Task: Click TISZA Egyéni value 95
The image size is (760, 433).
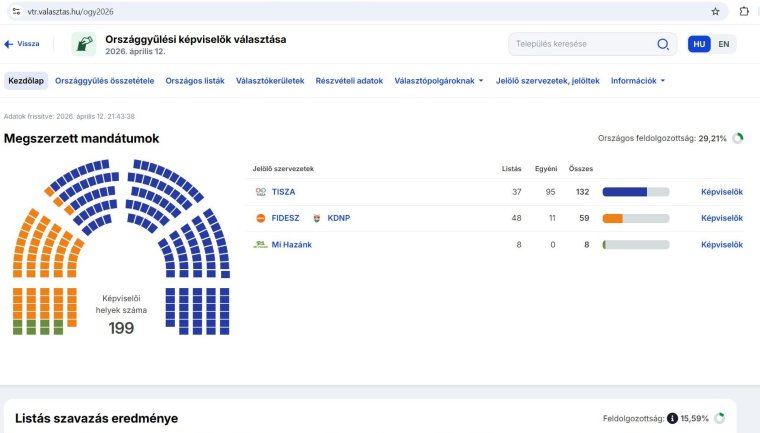Action: click(x=550, y=192)
